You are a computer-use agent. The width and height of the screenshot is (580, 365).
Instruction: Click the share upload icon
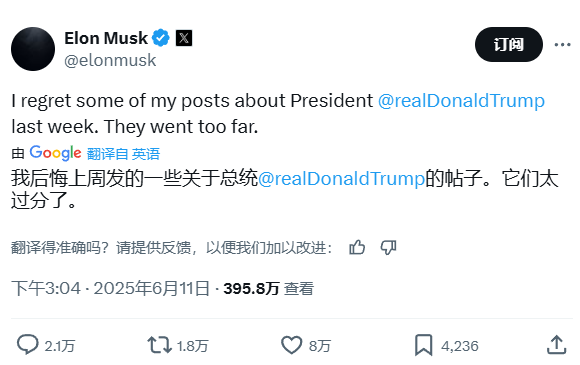click(556, 345)
